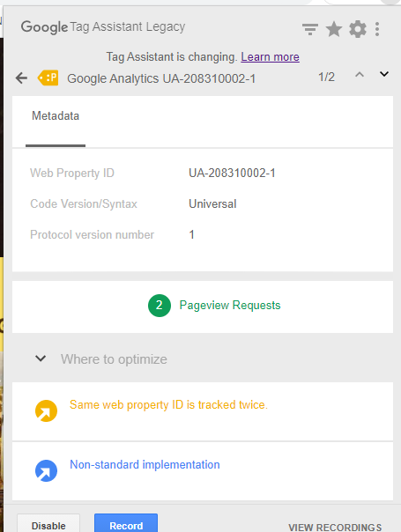Click the Google Tag Assistant Legacy logo
401x532 pixels.
click(x=103, y=26)
